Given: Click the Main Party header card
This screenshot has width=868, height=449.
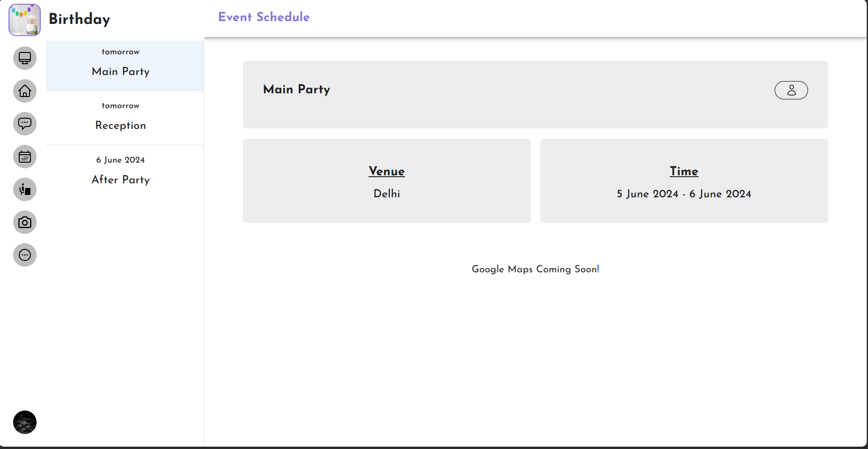Looking at the screenshot, I should (x=535, y=95).
